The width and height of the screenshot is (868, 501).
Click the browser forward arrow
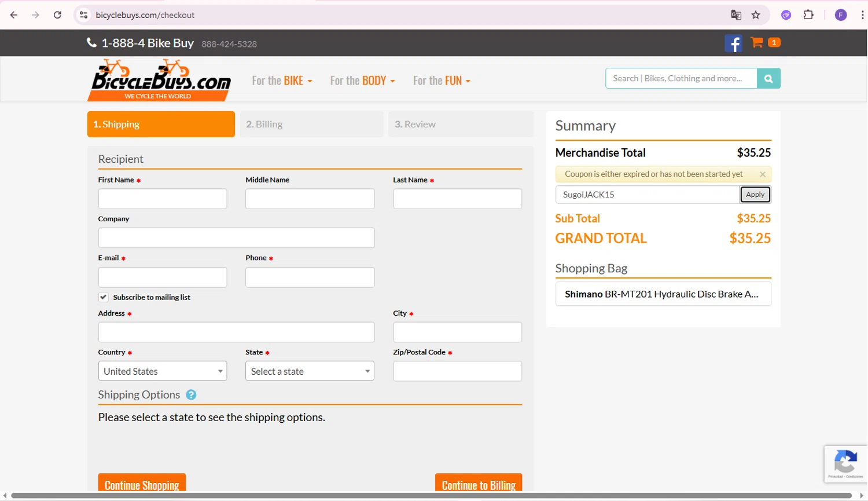click(35, 15)
